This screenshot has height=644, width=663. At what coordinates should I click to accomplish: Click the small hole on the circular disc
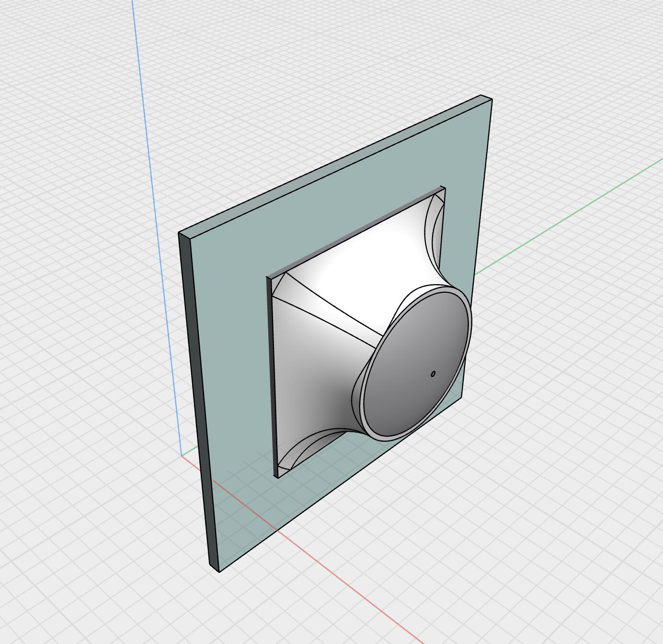[433, 374]
